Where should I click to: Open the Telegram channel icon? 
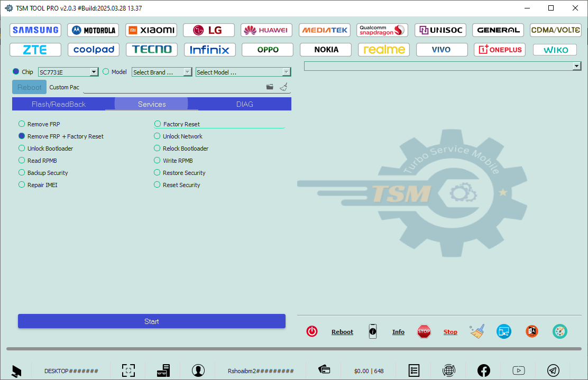pos(553,370)
